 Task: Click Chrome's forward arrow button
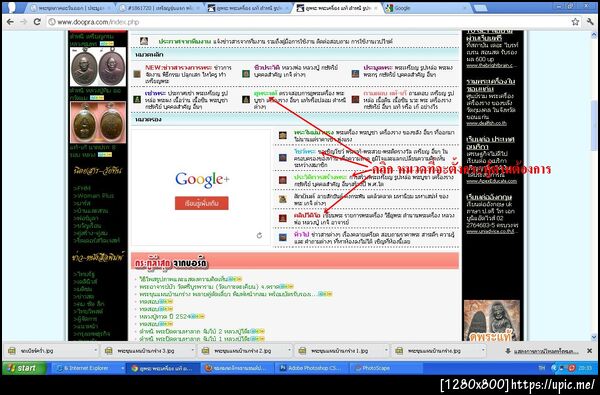coord(24,22)
